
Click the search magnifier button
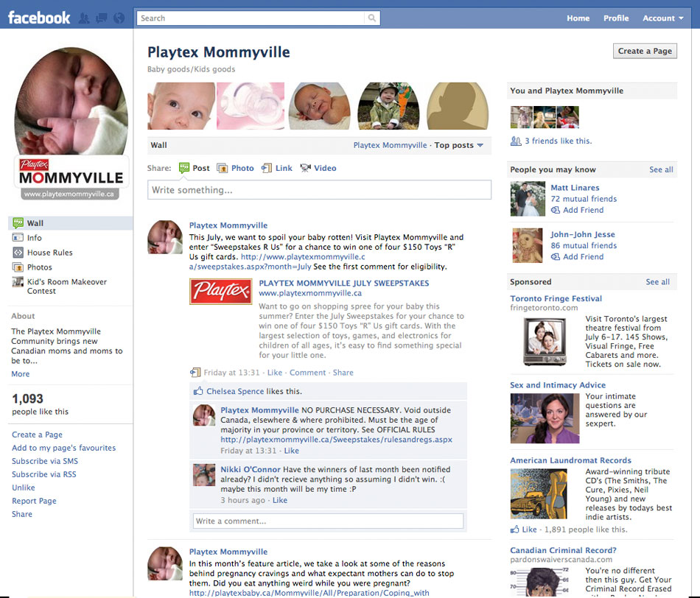pos(372,18)
